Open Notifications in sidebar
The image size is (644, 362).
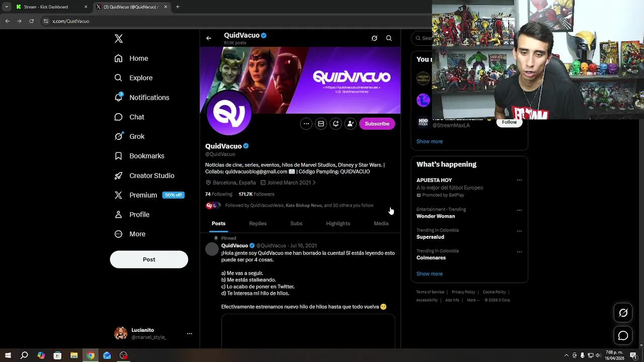pyautogui.click(x=142, y=98)
